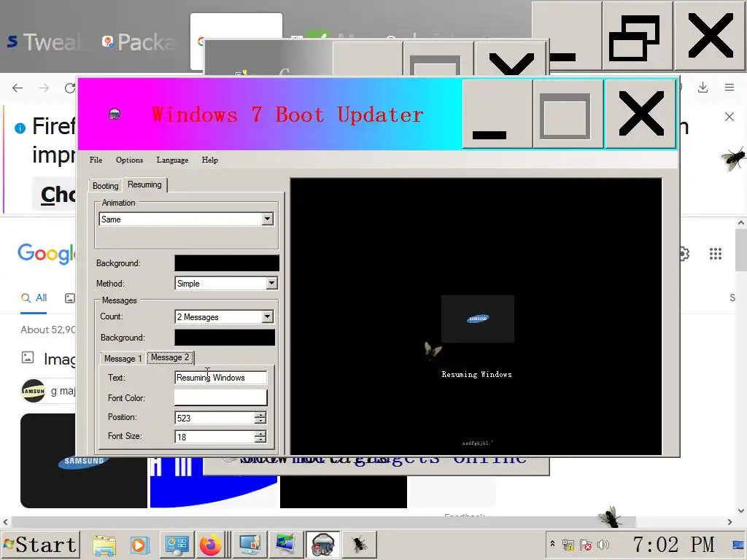Go back in the Firefox window

[18, 88]
